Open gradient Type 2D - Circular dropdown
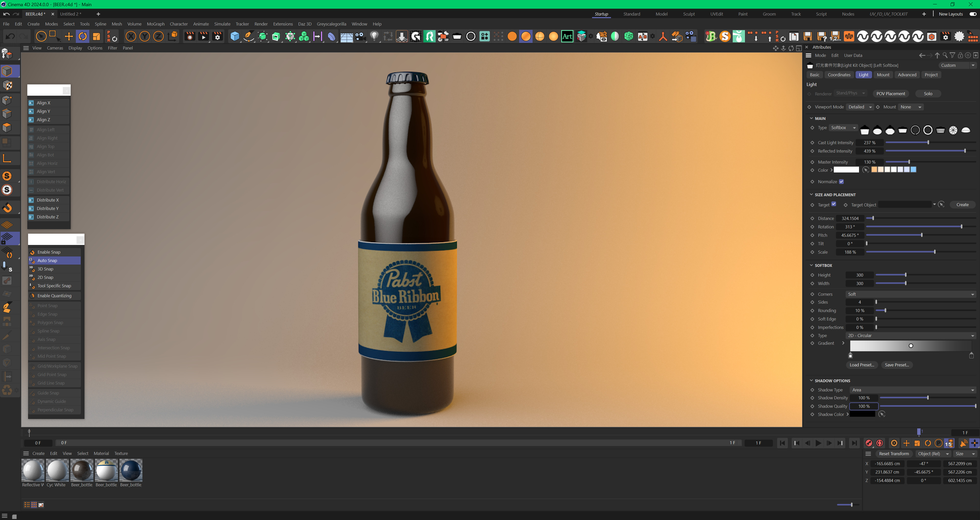The image size is (980, 520). coord(911,336)
